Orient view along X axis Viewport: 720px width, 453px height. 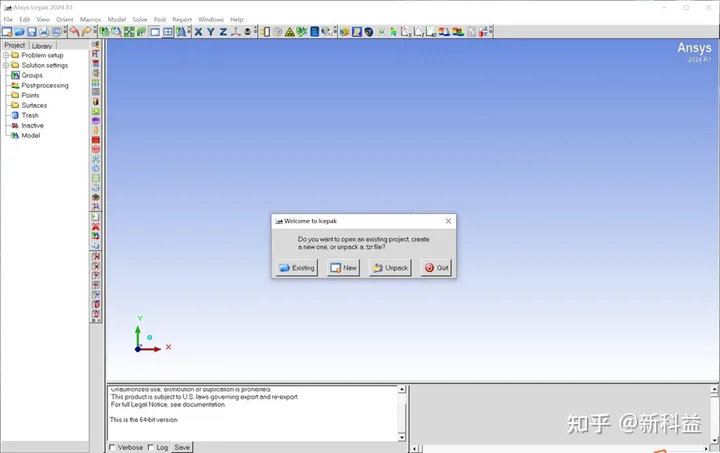coord(198,32)
